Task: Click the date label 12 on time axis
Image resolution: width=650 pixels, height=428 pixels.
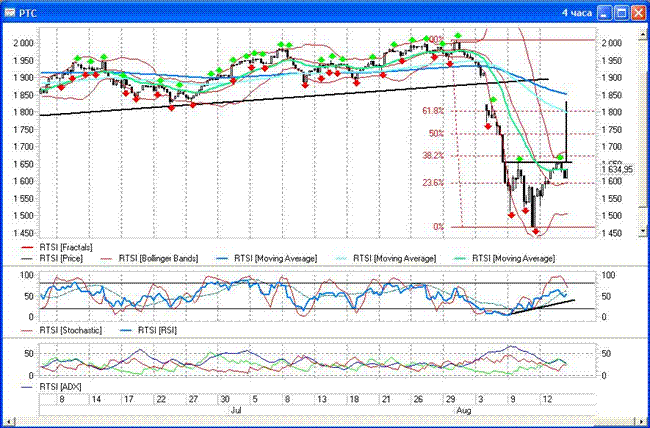Action: (547, 399)
